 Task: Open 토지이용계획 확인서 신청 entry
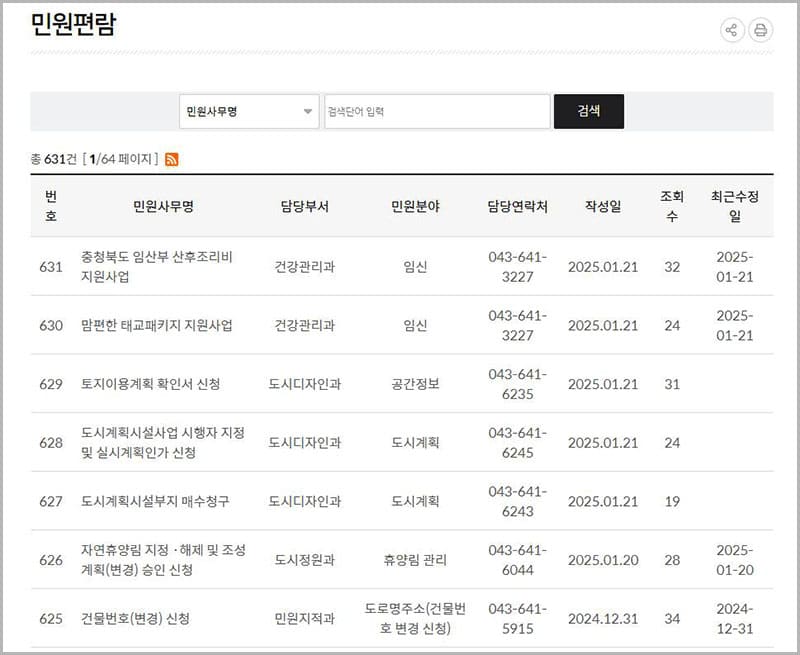click(x=151, y=384)
